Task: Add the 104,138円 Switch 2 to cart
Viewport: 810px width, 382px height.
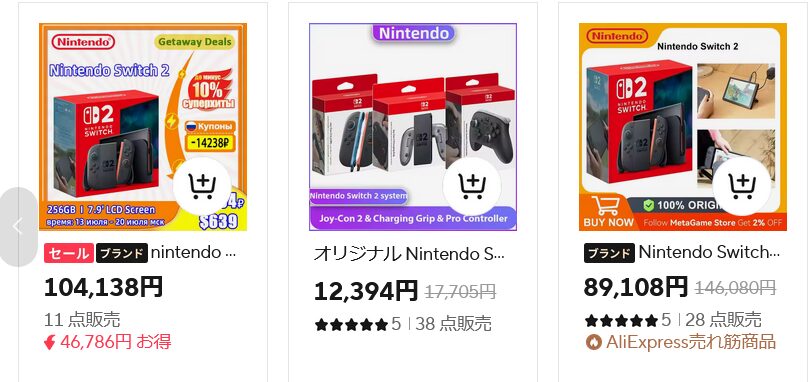Action: click(x=201, y=187)
